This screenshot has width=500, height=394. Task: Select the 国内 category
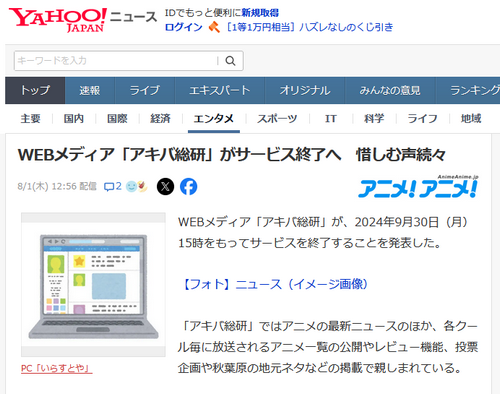pyautogui.click(x=74, y=118)
